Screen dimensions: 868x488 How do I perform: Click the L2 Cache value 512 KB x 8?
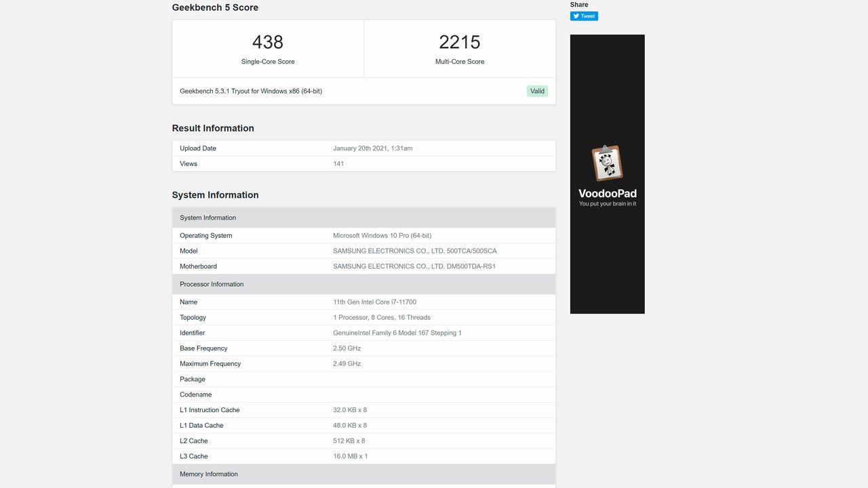349,441
